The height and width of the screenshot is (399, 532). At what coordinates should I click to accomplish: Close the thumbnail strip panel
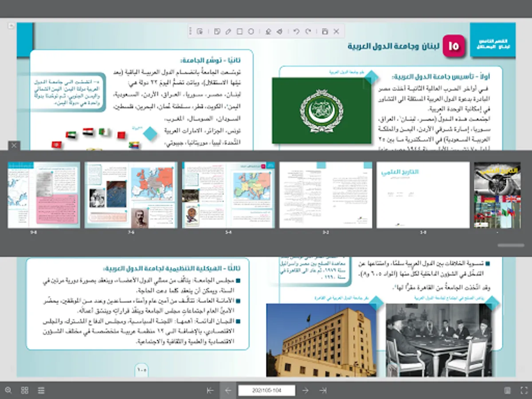(x=14, y=145)
